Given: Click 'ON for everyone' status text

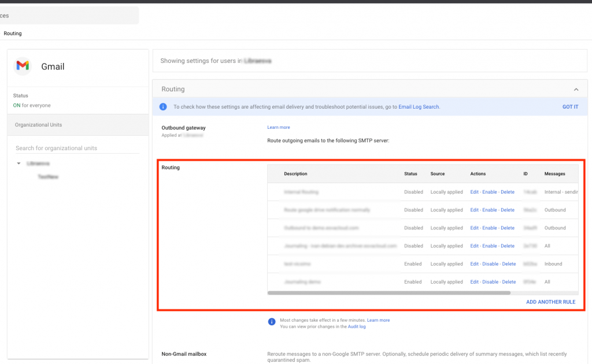Looking at the screenshot, I should tap(32, 105).
